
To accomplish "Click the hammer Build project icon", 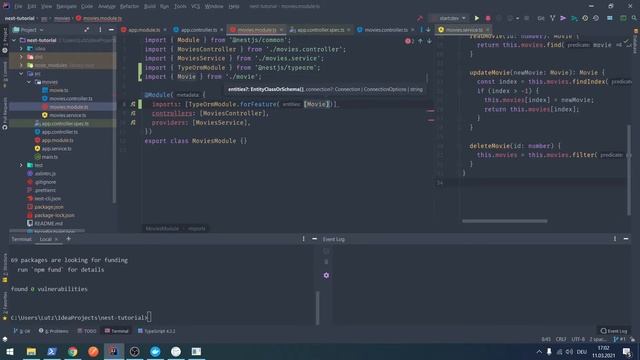I will point(420,18).
